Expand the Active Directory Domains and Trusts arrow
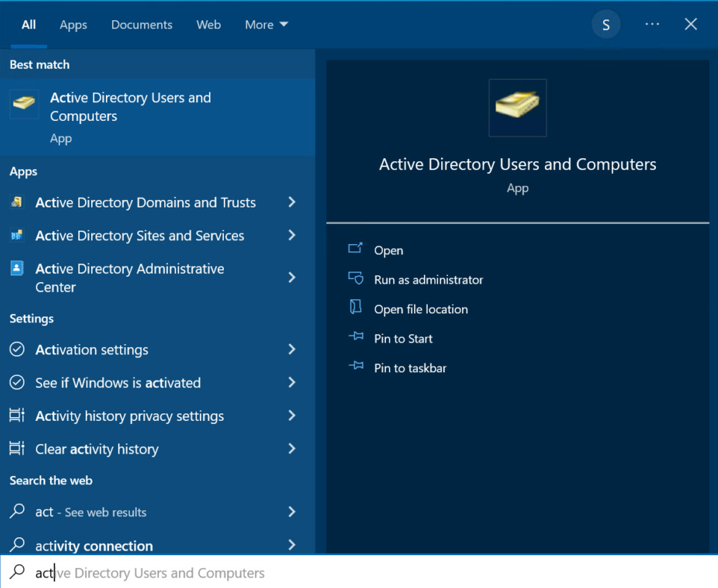 [x=292, y=202]
